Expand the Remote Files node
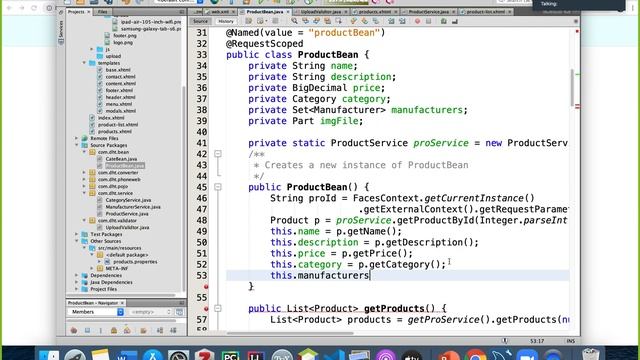 point(77,138)
